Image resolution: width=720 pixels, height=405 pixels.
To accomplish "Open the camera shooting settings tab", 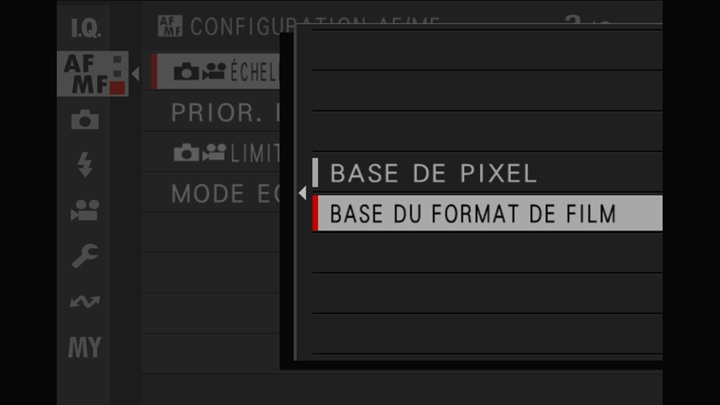I will pos(85,119).
